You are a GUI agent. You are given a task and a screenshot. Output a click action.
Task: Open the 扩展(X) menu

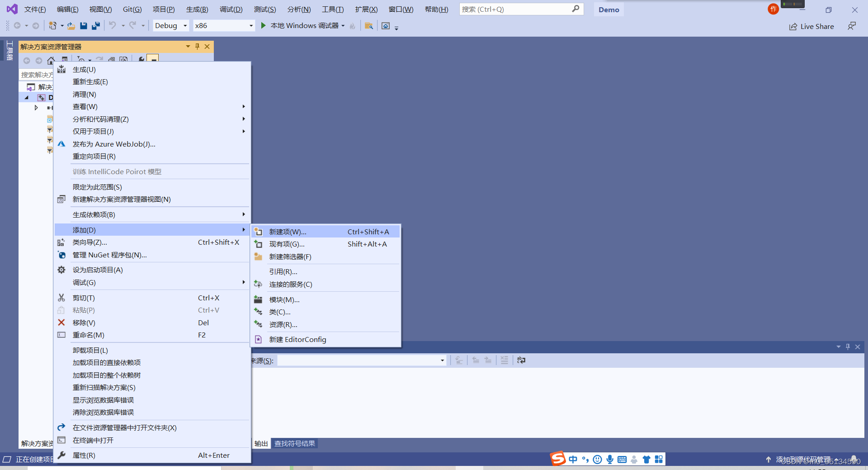(366, 9)
